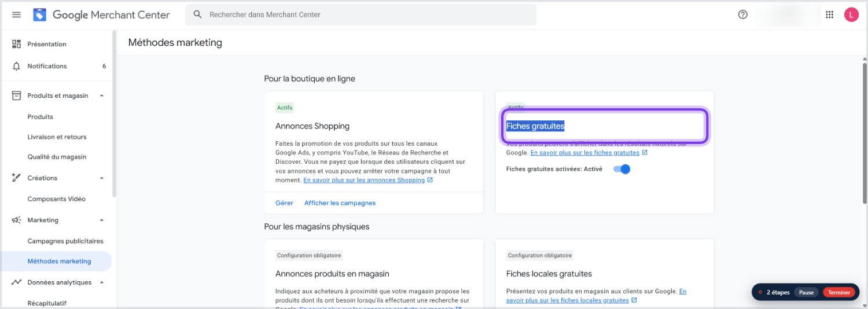Click the Notifications bell icon
This screenshot has width=868, height=309.
17,66
